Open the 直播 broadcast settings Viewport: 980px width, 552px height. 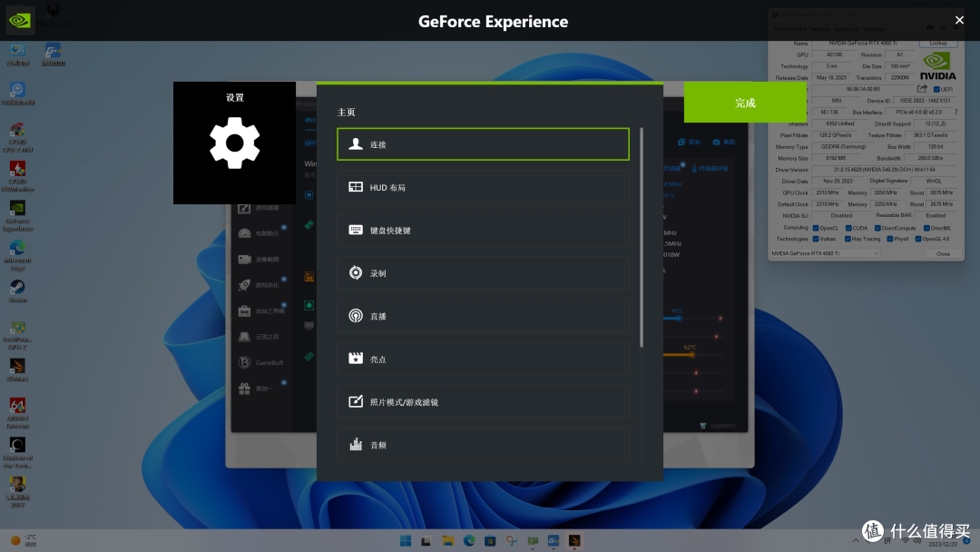(x=483, y=316)
